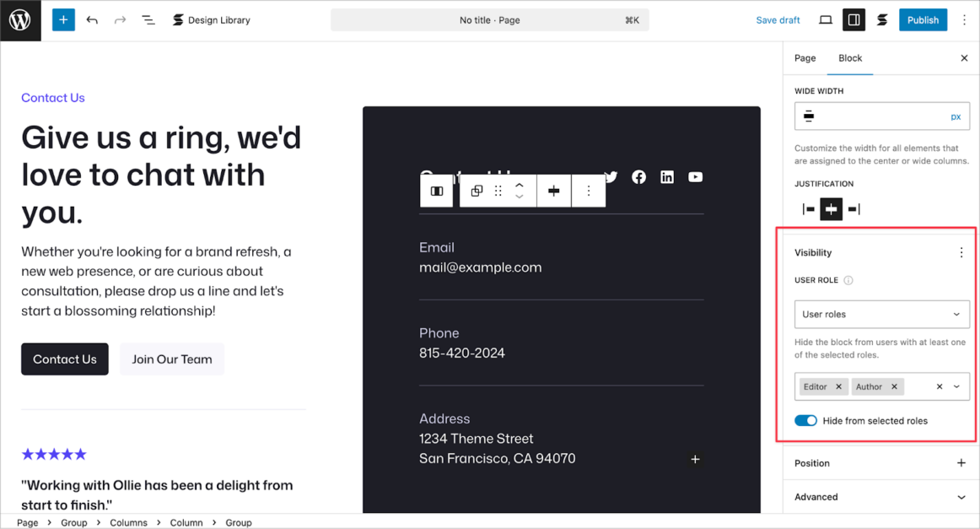The image size is (980, 529).
Task: Expand the Position panel
Action: [881, 463]
